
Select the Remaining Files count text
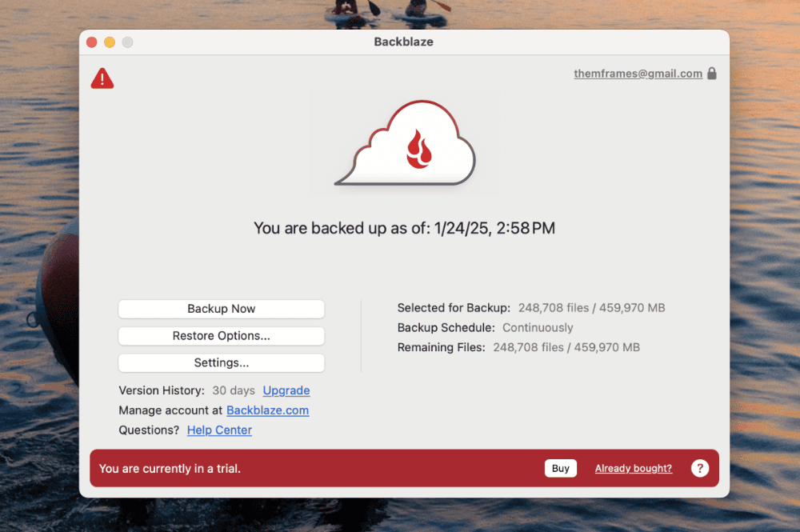point(566,347)
